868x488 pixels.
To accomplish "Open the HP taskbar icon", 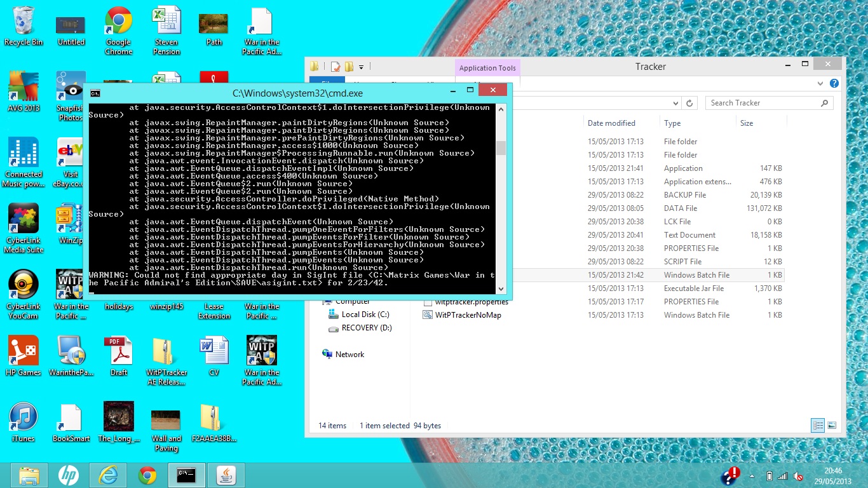I will point(69,475).
